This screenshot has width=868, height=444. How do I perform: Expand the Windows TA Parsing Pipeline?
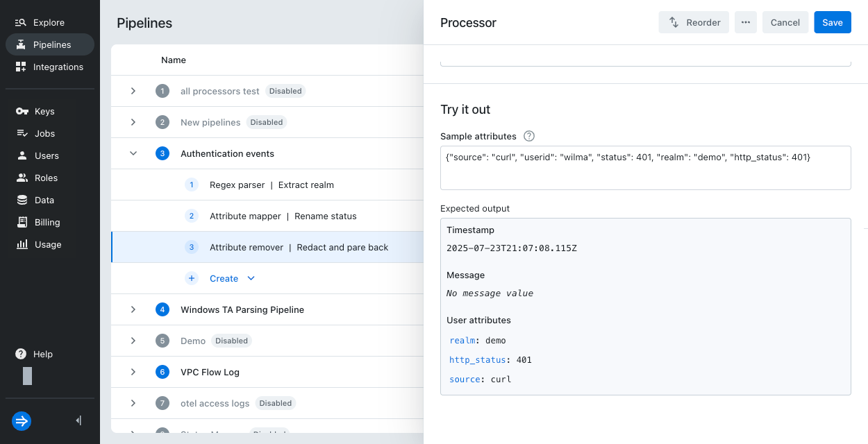coord(133,309)
